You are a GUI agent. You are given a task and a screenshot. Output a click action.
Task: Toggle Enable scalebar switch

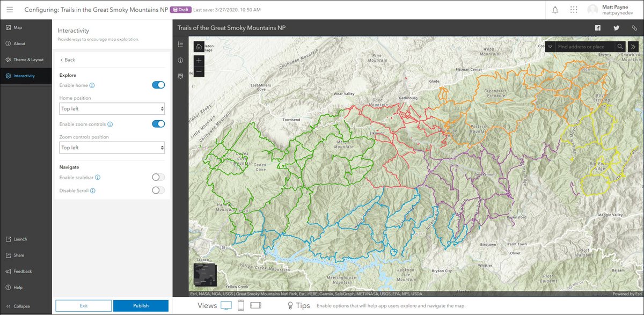pos(158,177)
